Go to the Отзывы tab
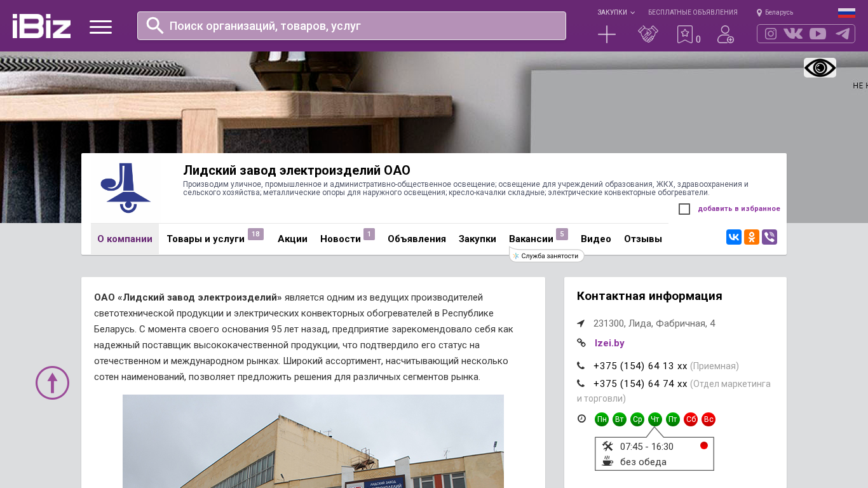Image resolution: width=868 pixels, height=488 pixels. pyautogui.click(x=643, y=239)
